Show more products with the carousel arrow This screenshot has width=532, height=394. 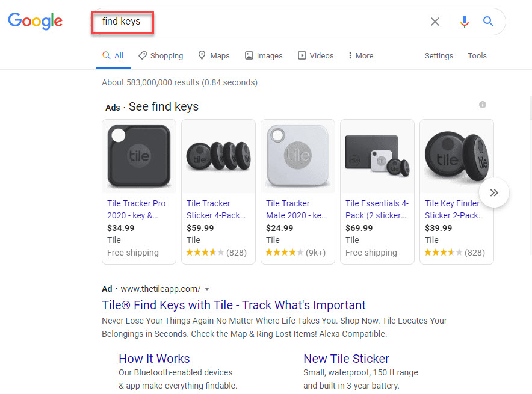coord(494,192)
